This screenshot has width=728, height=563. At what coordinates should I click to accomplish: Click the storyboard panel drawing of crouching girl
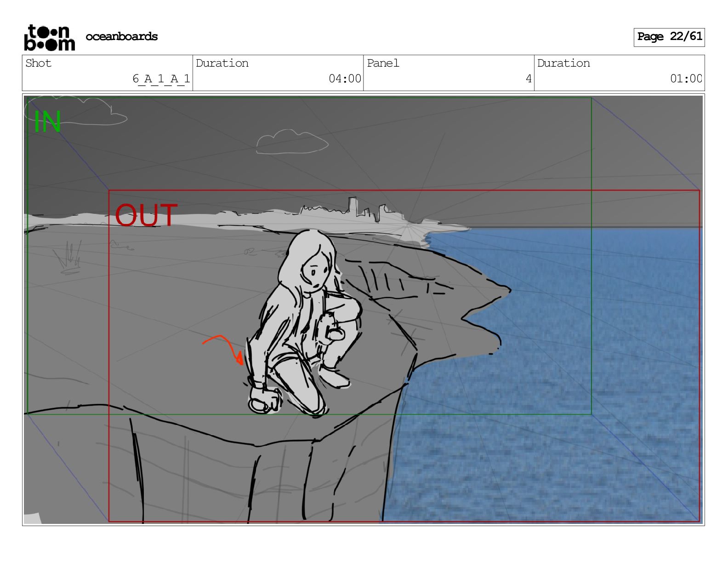(304, 323)
